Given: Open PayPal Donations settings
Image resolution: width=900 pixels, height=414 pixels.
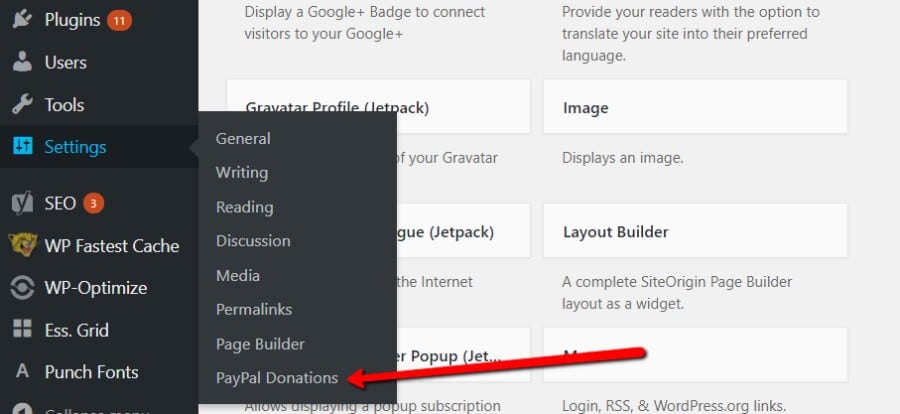Looking at the screenshot, I should click(277, 378).
